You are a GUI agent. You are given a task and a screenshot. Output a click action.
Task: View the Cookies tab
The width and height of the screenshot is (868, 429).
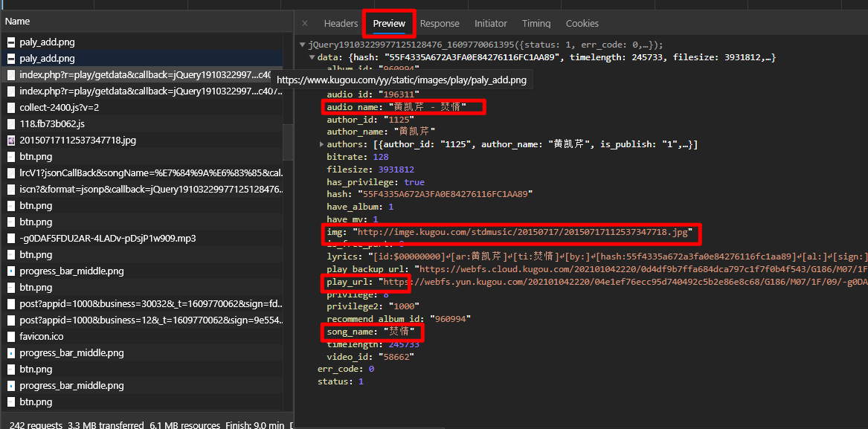click(582, 23)
